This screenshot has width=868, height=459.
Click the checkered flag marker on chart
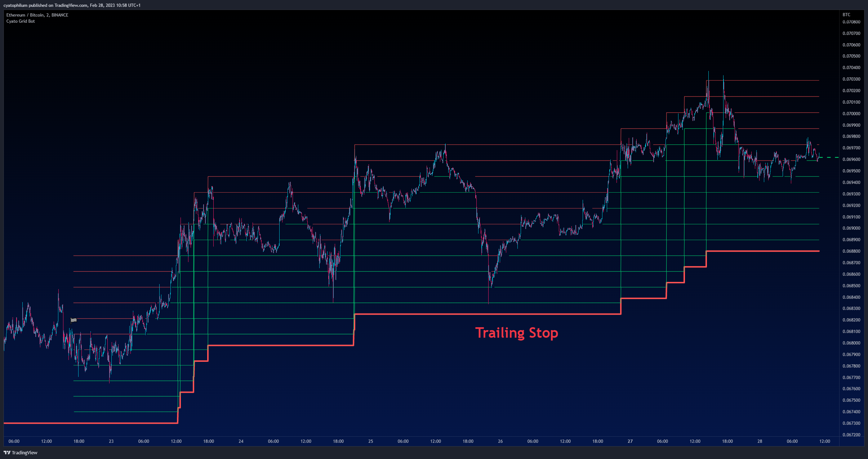pyautogui.click(x=74, y=320)
